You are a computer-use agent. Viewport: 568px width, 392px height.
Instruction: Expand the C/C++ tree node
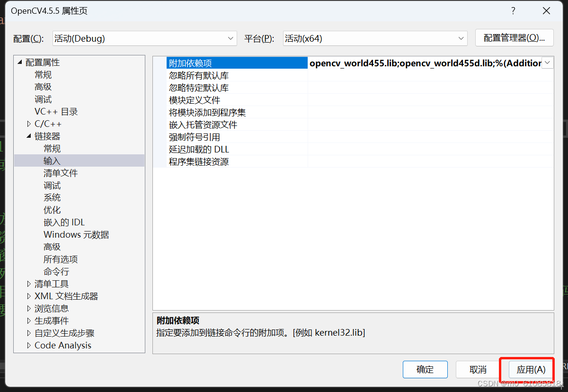pyautogui.click(x=29, y=124)
